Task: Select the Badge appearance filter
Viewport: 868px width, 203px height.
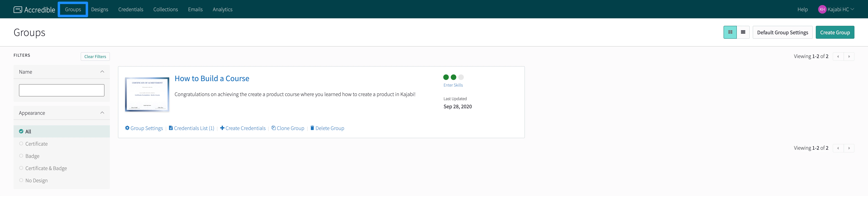Action: pos(21,156)
